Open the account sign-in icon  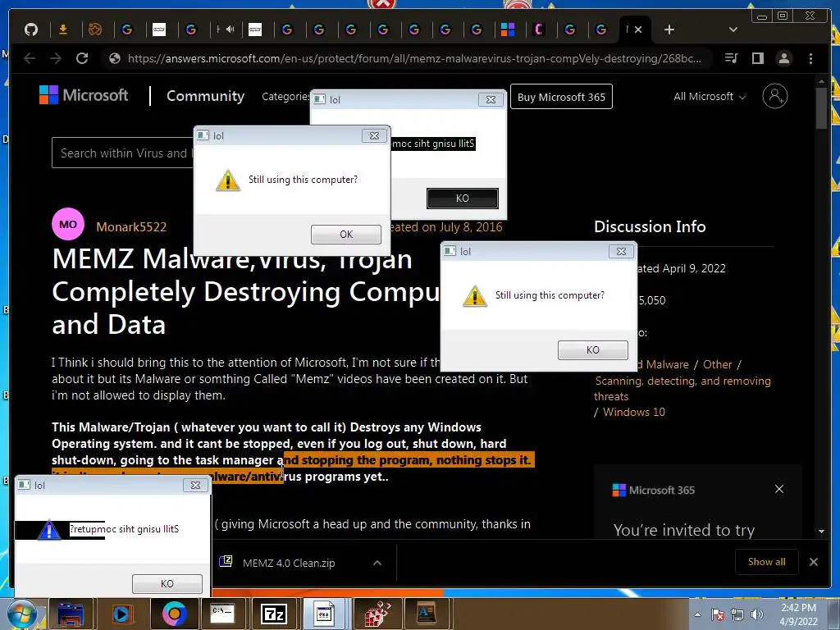pyautogui.click(x=774, y=96)
